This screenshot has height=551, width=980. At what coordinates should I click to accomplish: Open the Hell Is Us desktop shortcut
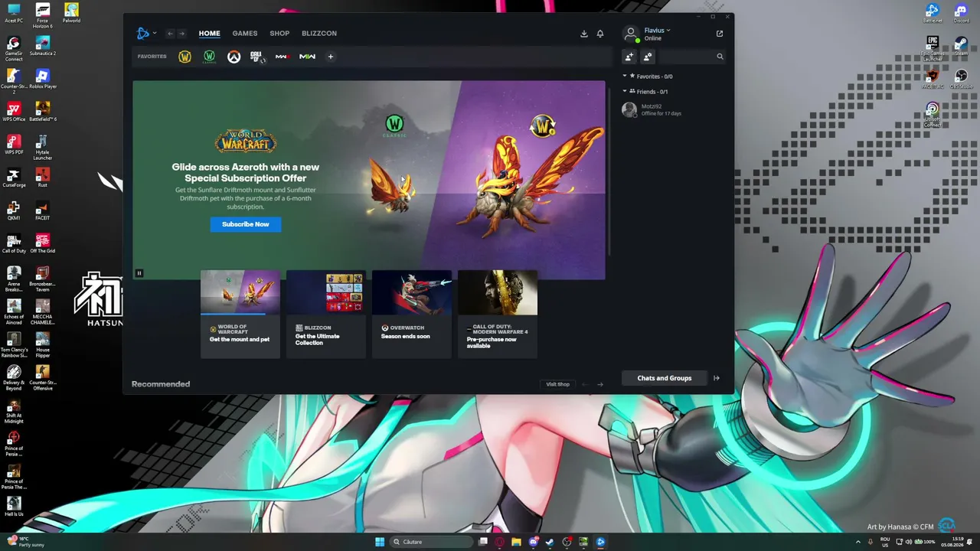14,507
